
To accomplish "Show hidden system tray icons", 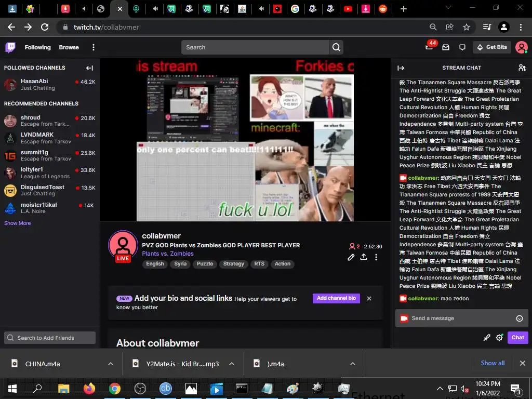I will coord(440,389).
